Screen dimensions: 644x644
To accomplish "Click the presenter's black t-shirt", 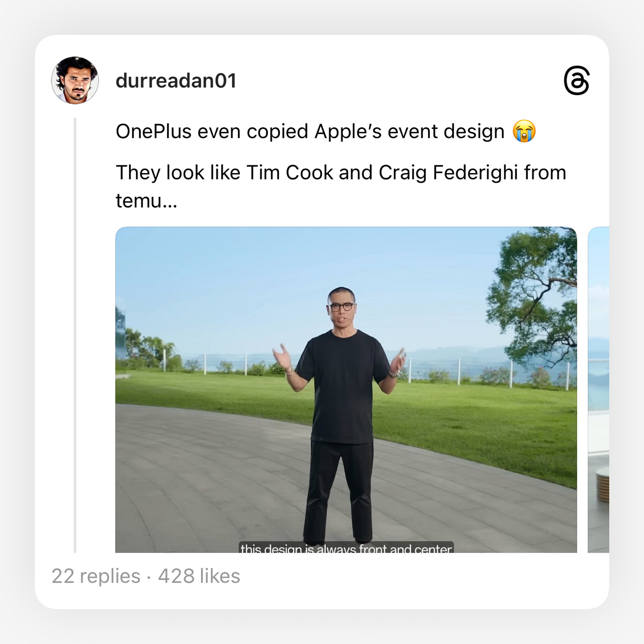I will (343, 385).
